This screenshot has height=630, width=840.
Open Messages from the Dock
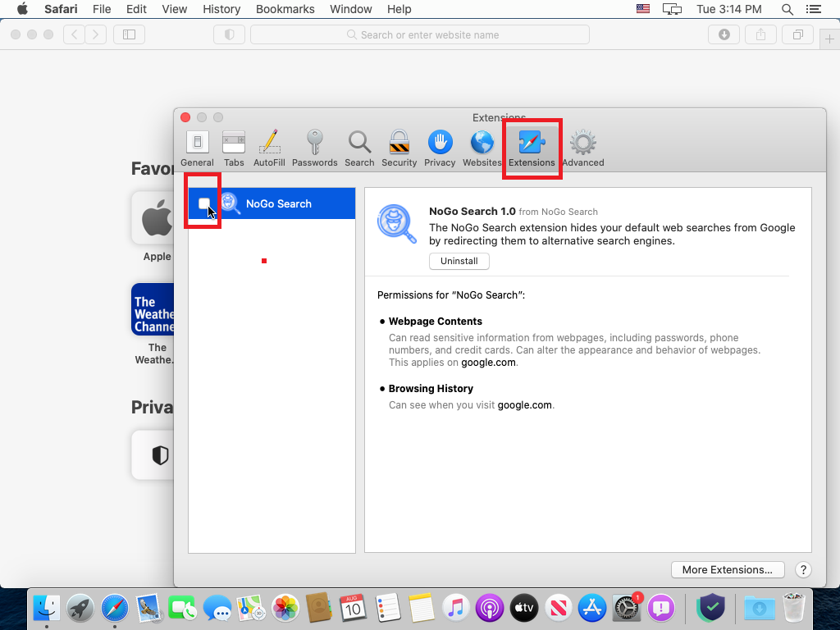click(217, 609)
